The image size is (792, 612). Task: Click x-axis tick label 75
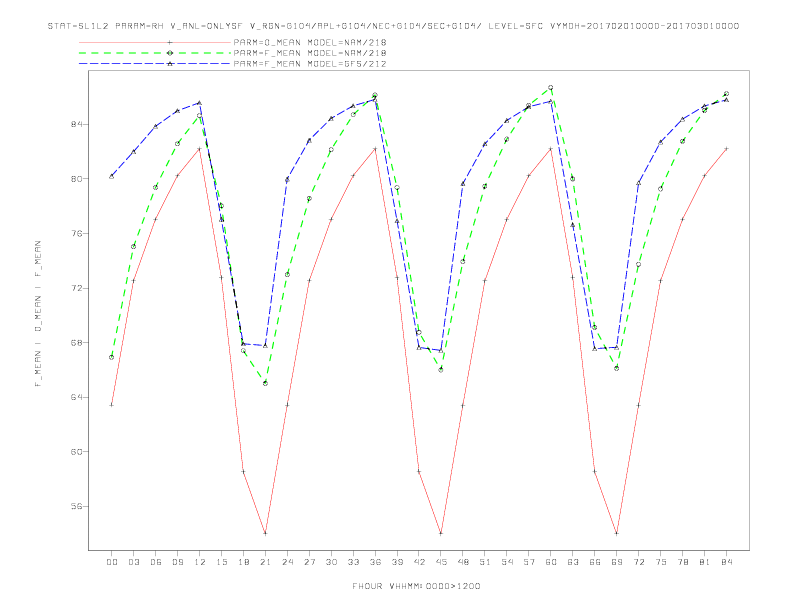point(661,562)
